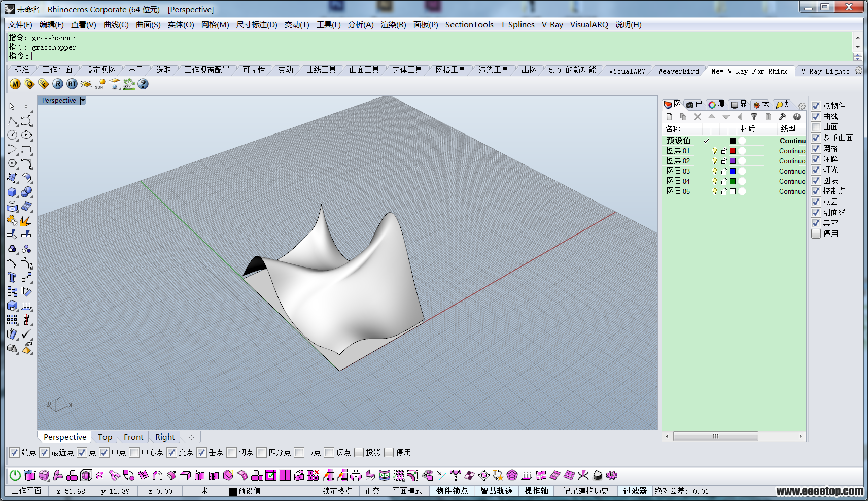
Task: Enable the 切点 tangent osnap checkbox
Action: 232,452
